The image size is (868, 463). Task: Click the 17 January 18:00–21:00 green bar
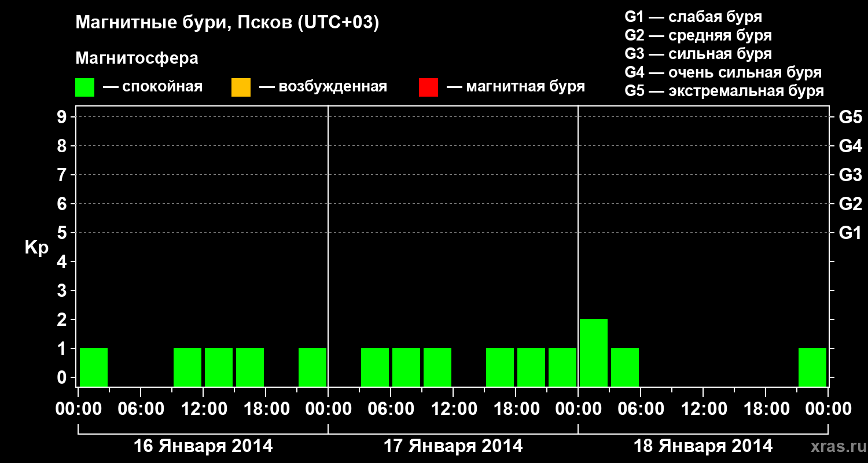click(531, 367)
